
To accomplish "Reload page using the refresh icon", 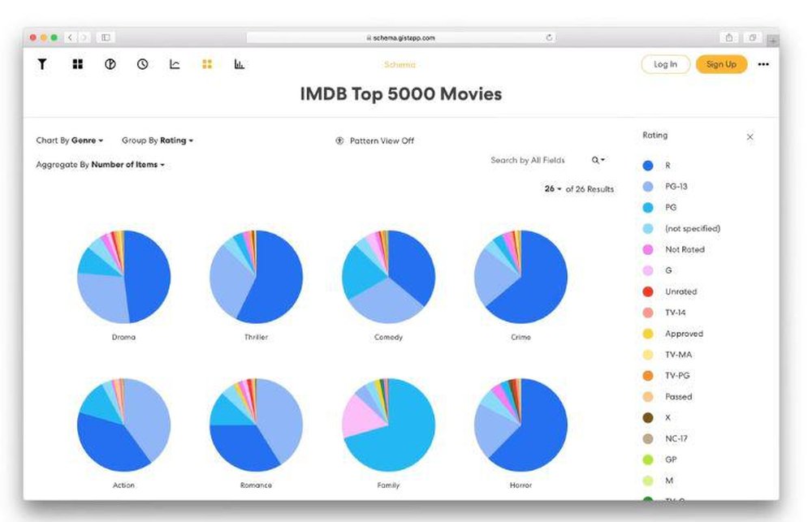I will point(549,37).
